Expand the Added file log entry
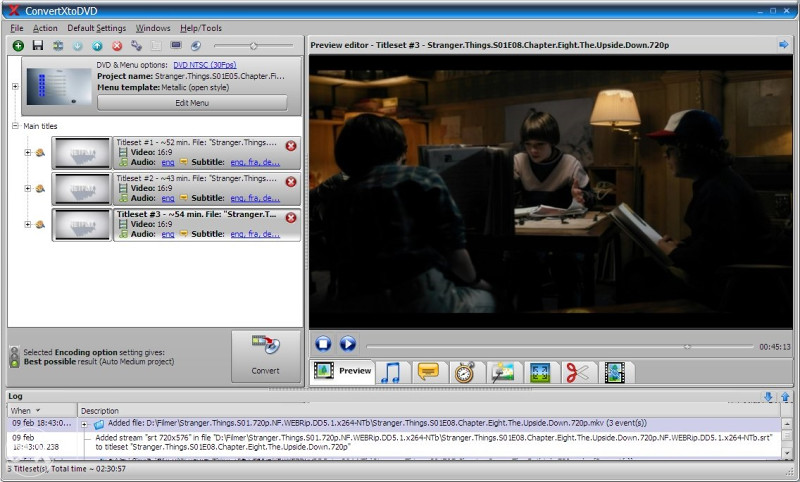Screen dimensions: 800x482 (85, 424)
